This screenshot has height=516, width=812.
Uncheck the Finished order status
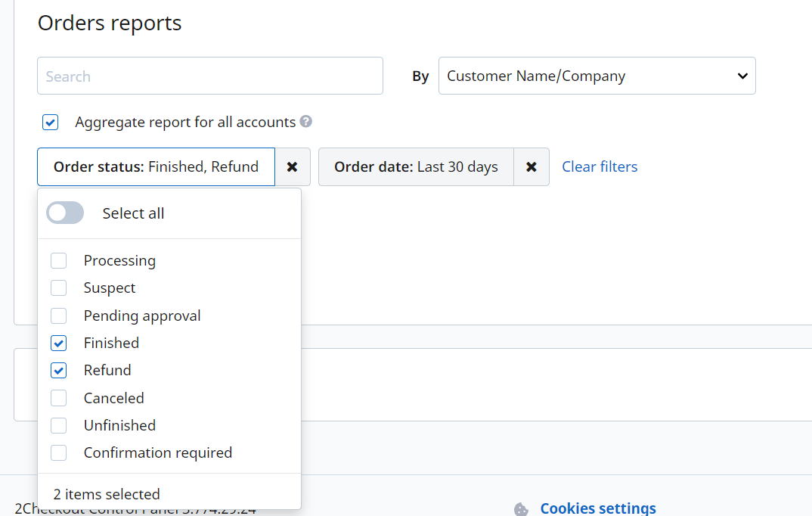coord(58,343)
